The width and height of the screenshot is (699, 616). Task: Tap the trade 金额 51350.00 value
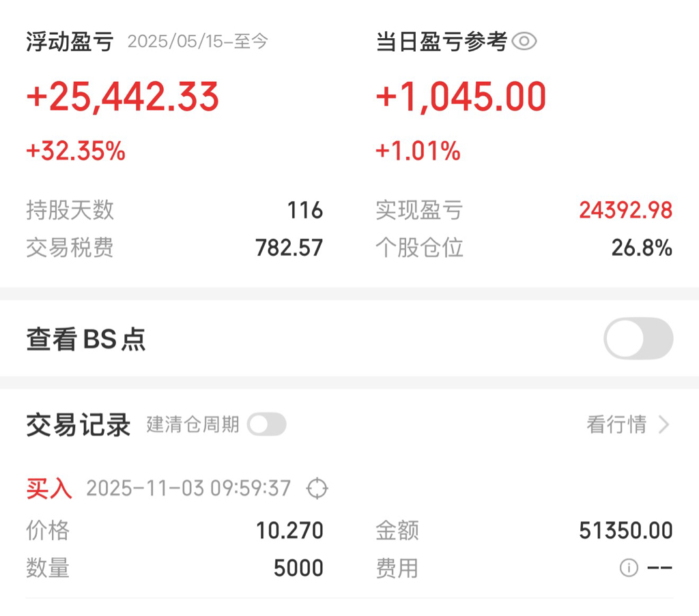point(625,531)
